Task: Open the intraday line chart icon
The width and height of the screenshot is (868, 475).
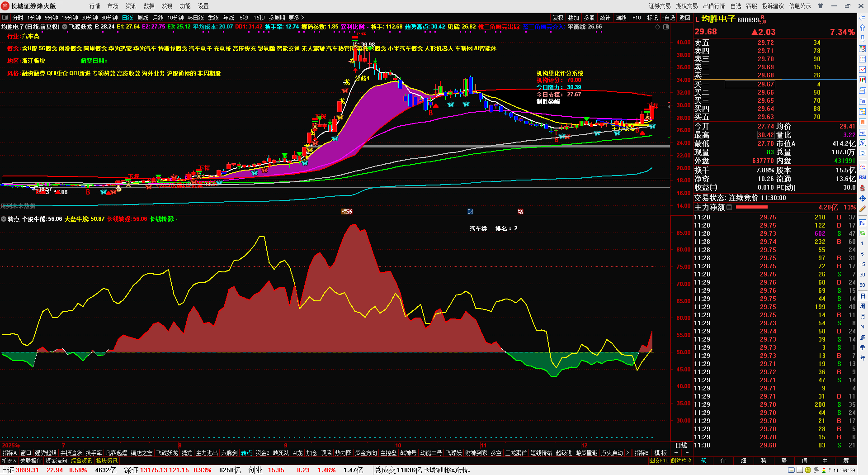Action: coord(863,70)
